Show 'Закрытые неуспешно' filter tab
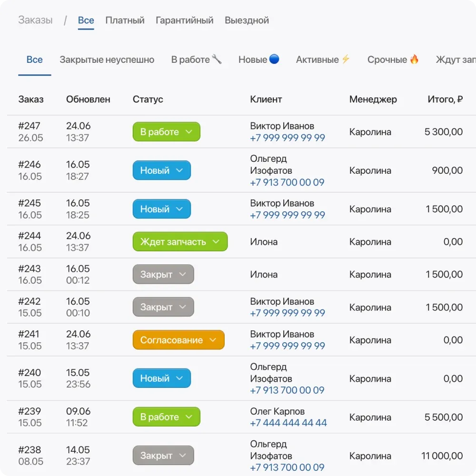This screenshot has width=476, height=476. point(107,59)
